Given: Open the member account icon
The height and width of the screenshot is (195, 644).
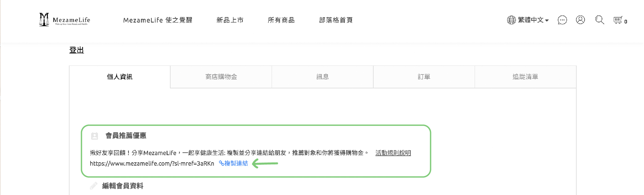Looking at the screenshot, I should pyautogui.click(x=580, y=20).
